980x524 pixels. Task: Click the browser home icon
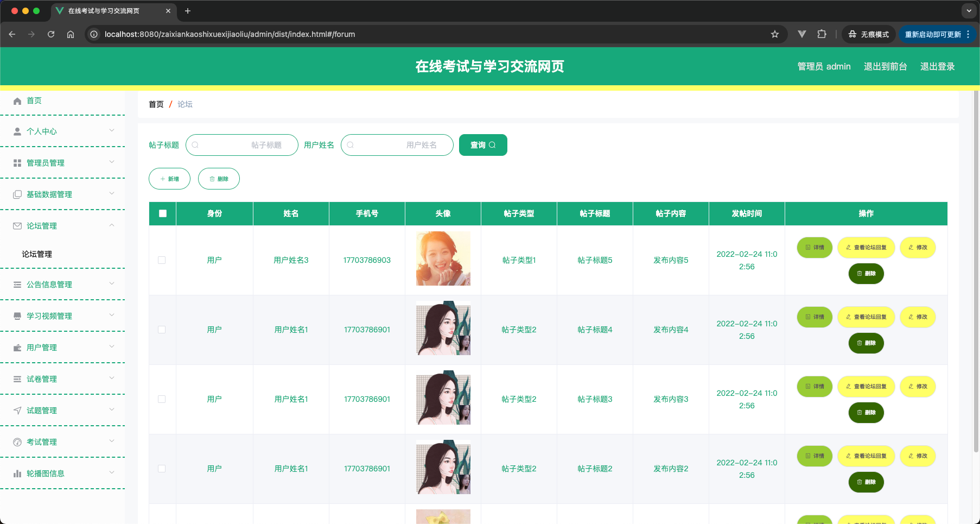coord(71,34)
